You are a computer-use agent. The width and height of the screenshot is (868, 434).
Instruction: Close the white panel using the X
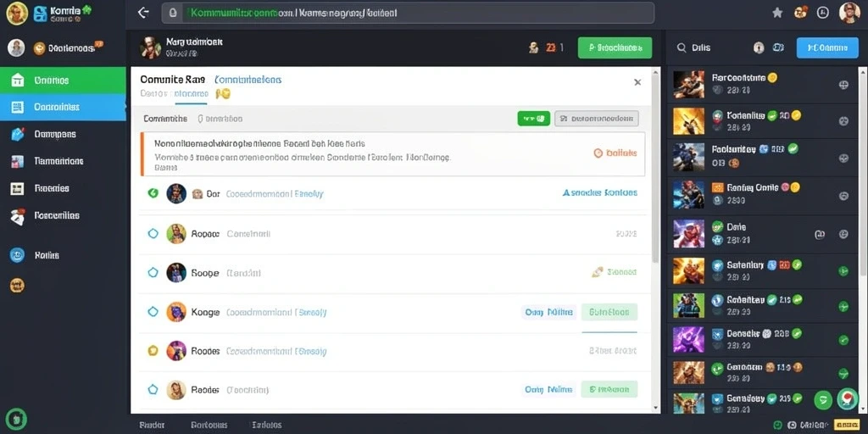tap(637, 82)
